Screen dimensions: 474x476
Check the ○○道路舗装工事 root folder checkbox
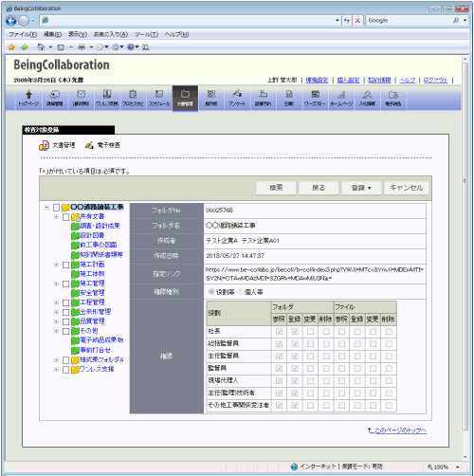56,208
